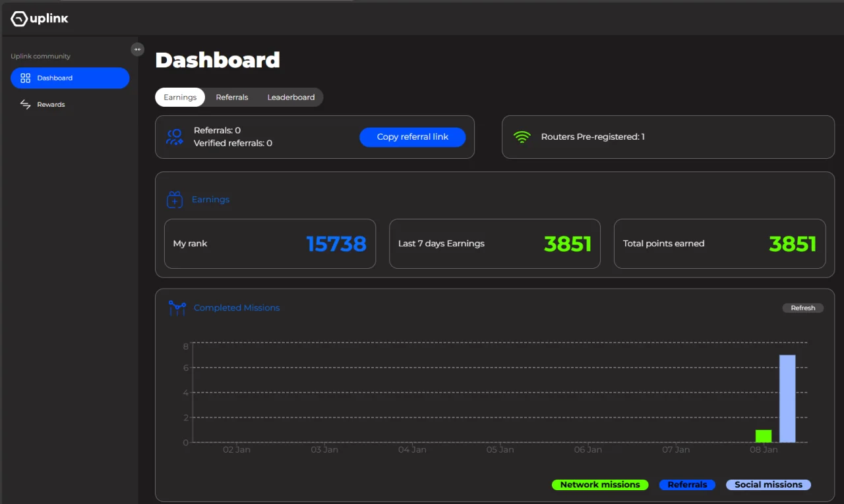Viewport: 844px width, 504px height.
Task: Open Dashboard in the sidebar
Action: (70, 78)
